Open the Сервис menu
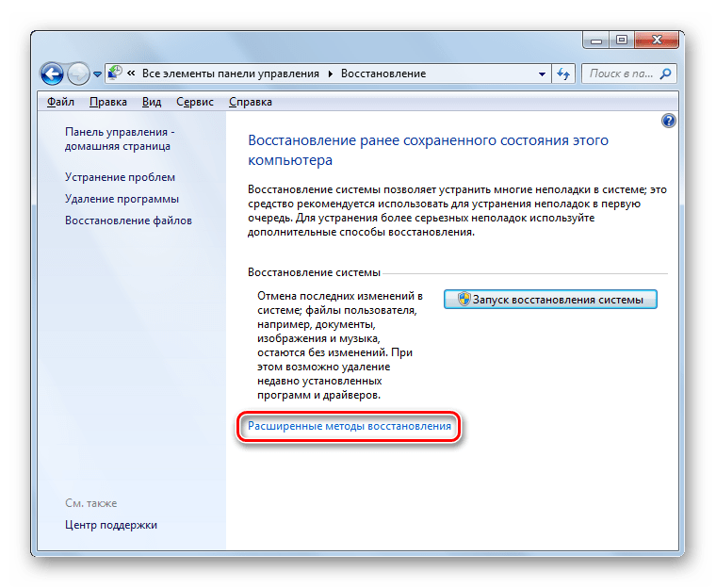This screenshot has width=716, height=588. click(x=194, y=102)
